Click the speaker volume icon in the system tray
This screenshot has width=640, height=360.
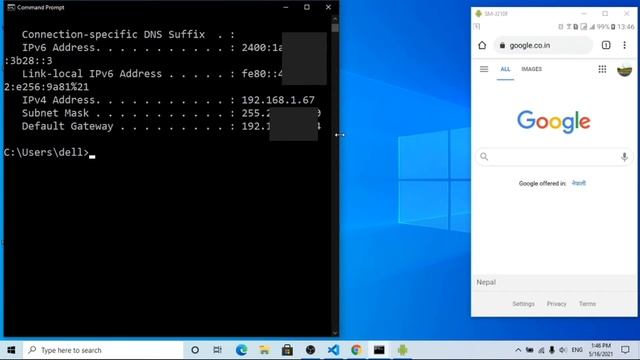click(563, 350)
